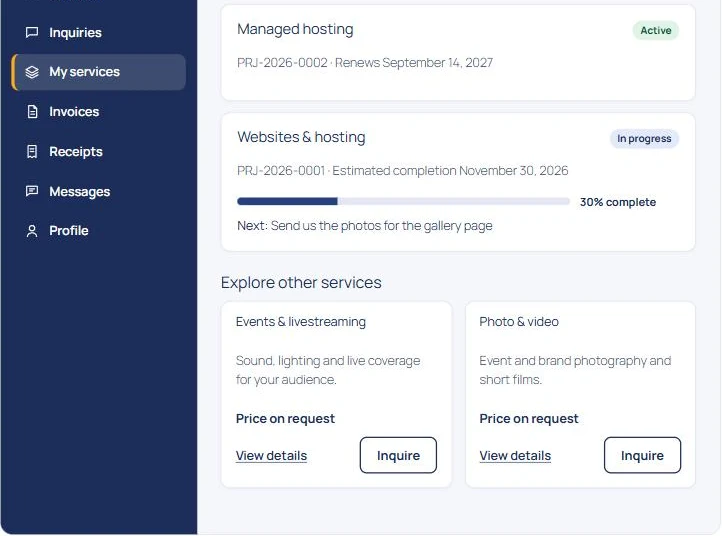Click Inquire for Events & livestreaming

pyautogui.click(x=398, y=455)
